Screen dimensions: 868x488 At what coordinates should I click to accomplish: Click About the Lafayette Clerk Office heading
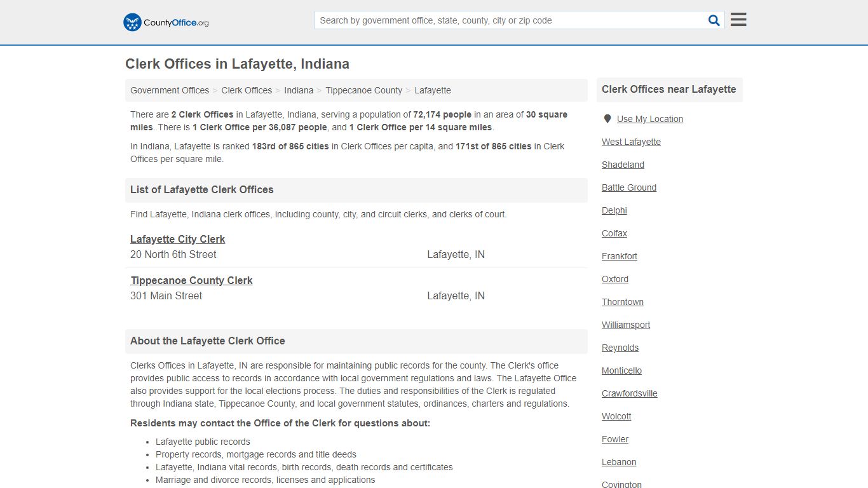[x=208, y=341]
